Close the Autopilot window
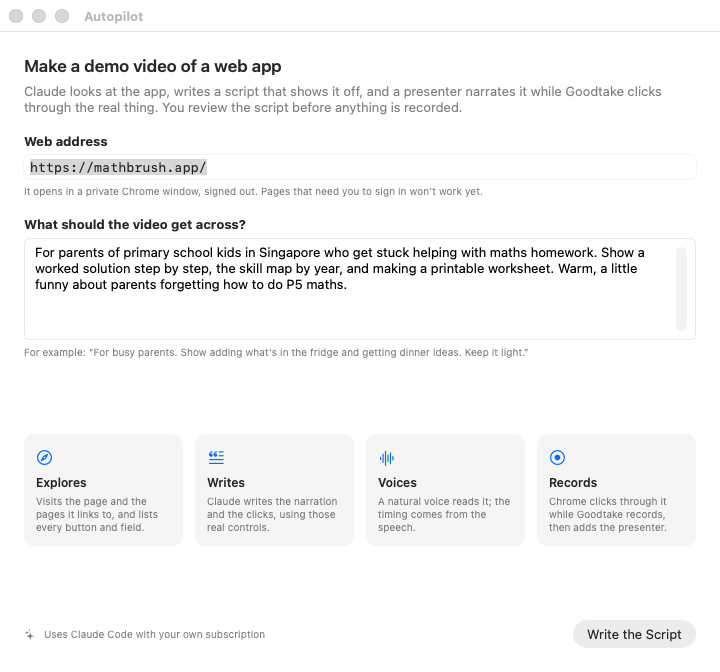The width and height of the screenshot is (720, 672). (x=16, y=16)
